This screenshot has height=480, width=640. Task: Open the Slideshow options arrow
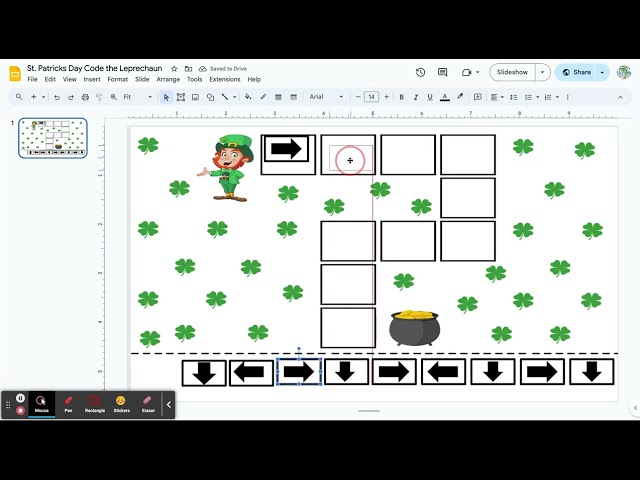pyautogui.click(x=542, y=72)
